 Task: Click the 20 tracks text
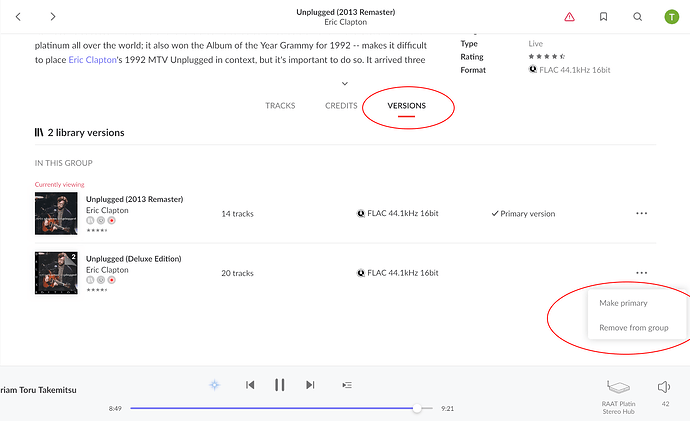click(238, 273)
